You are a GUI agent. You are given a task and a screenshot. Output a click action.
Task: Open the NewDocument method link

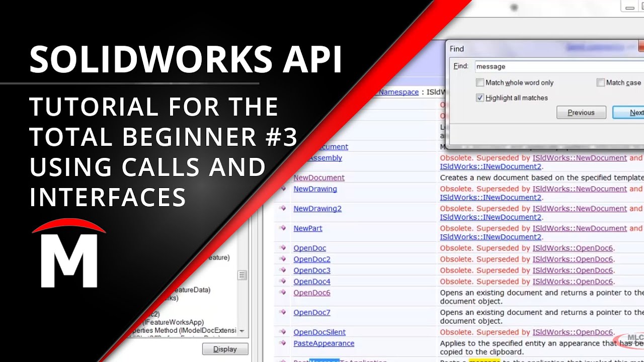click(319, 177)
